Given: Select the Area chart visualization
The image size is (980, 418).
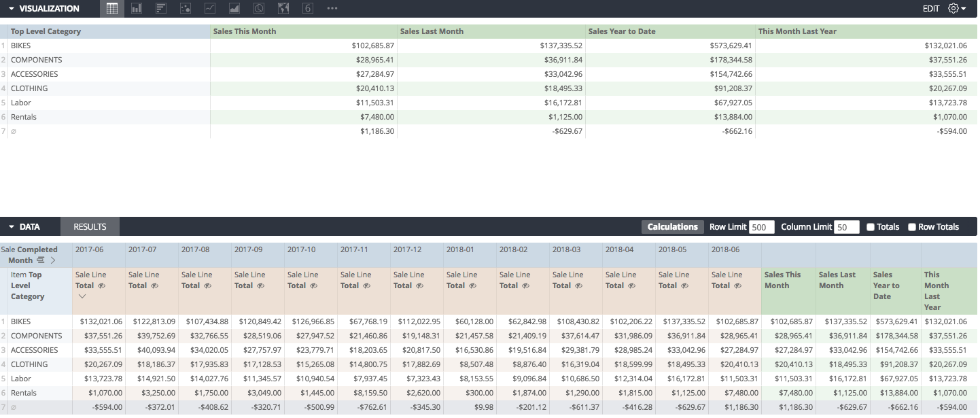Looking at the screenshot, I should click(x=234, y=9).
